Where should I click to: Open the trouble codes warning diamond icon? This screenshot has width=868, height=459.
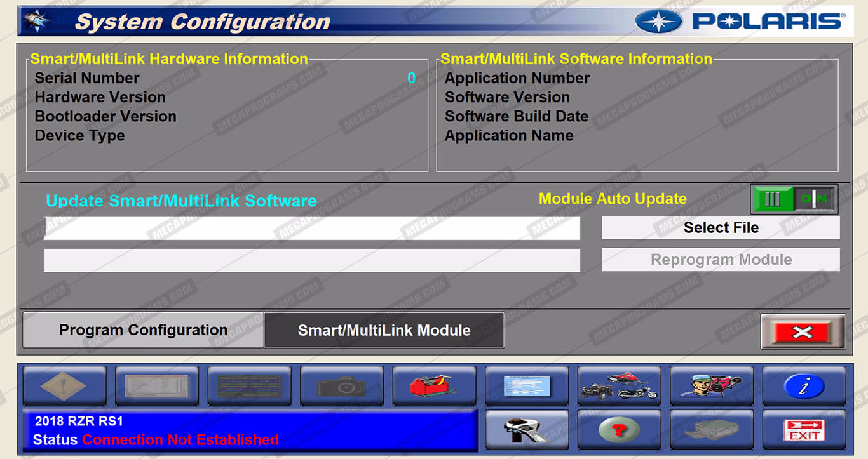click(x=64, y=386)
